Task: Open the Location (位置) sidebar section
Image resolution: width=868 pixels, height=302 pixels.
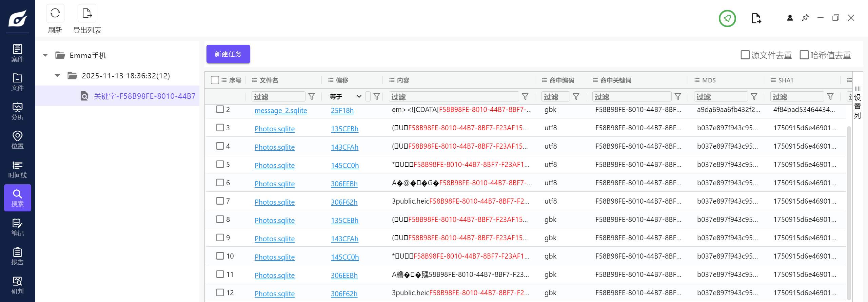Action: (17, 140)
